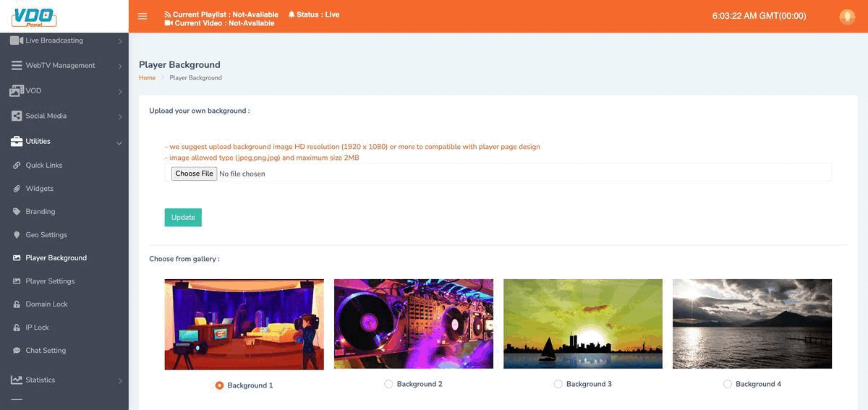Click the Player Background page heading
Screen dimensions: 868x410
click(179, 64)
